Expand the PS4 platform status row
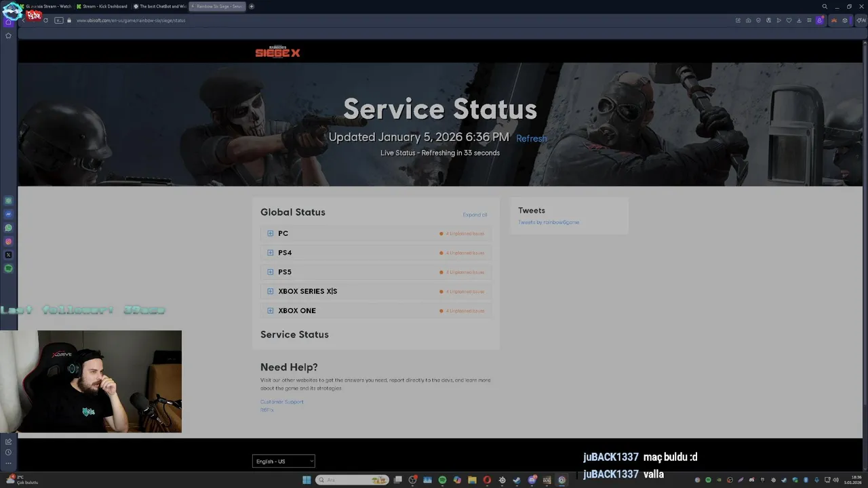 pyautogui.click(x=376, y=253)
